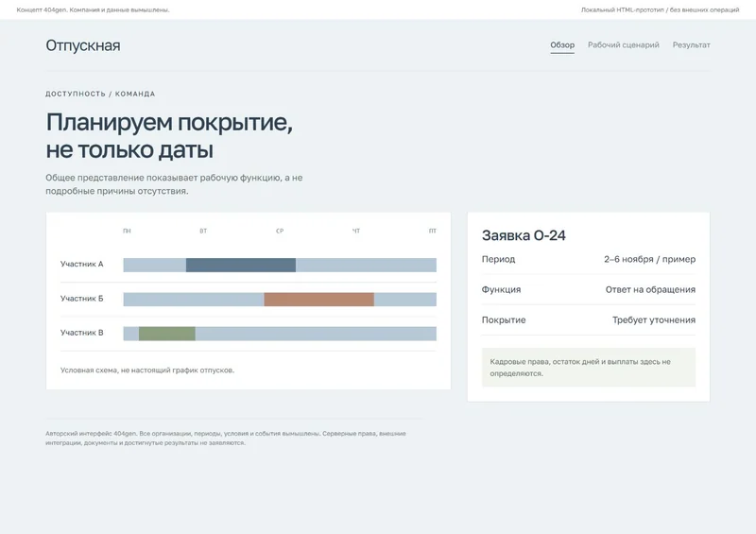Image resolution: width=756 pixels, height=534 pixels.
Task: Click the ДОСТУПНОСТЬ / КОМАНДА breadcrumb label
Action: coord(100,94)
